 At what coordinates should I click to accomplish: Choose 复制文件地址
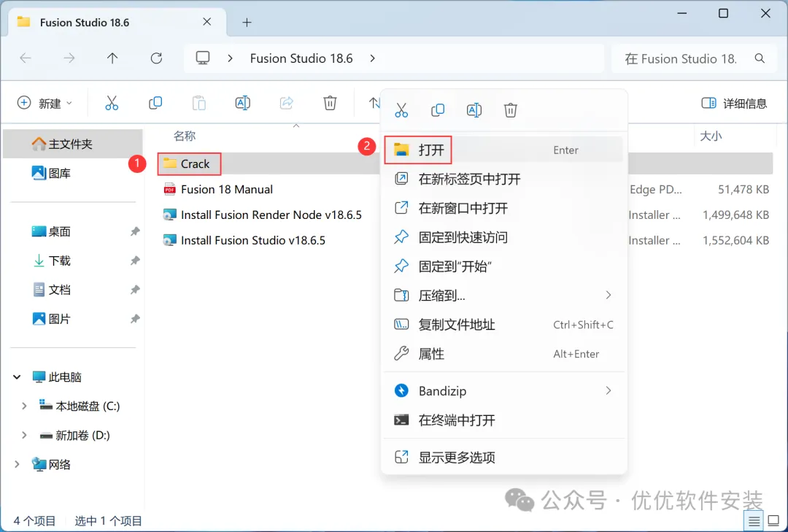click(504, 324)
